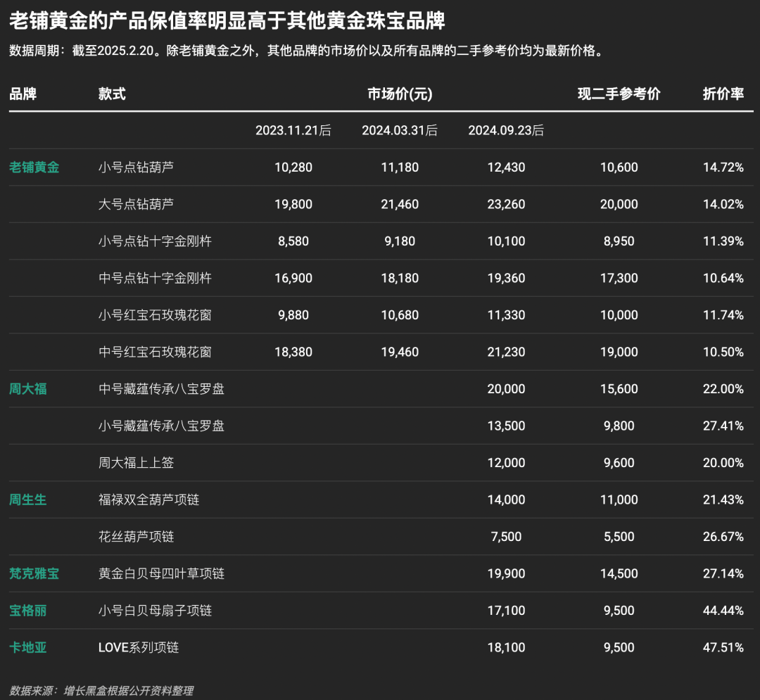Select the 12,430 price cell
The image size is (760, 700).
[506, 167]
